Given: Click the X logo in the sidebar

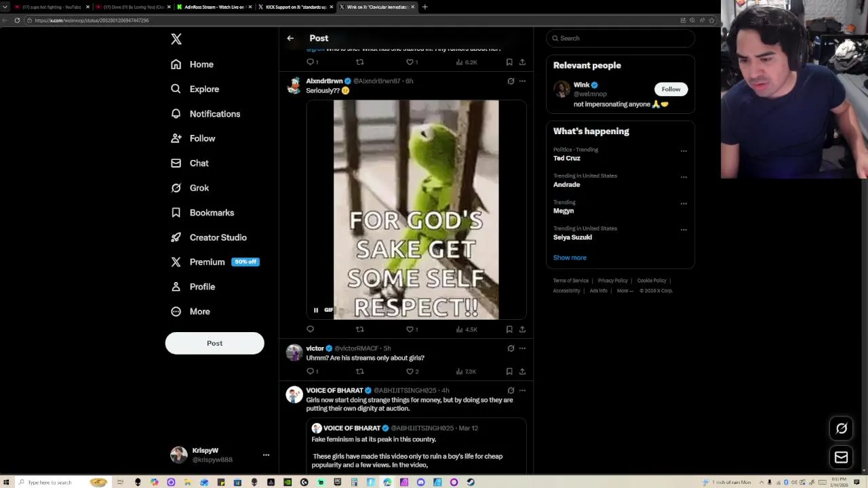Looking at the screenshot, I should (x=176, y=39).
